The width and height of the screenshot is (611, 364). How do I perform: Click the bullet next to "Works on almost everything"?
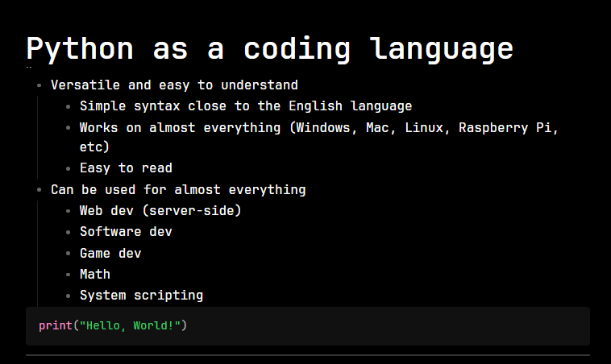tap(68, 127)
